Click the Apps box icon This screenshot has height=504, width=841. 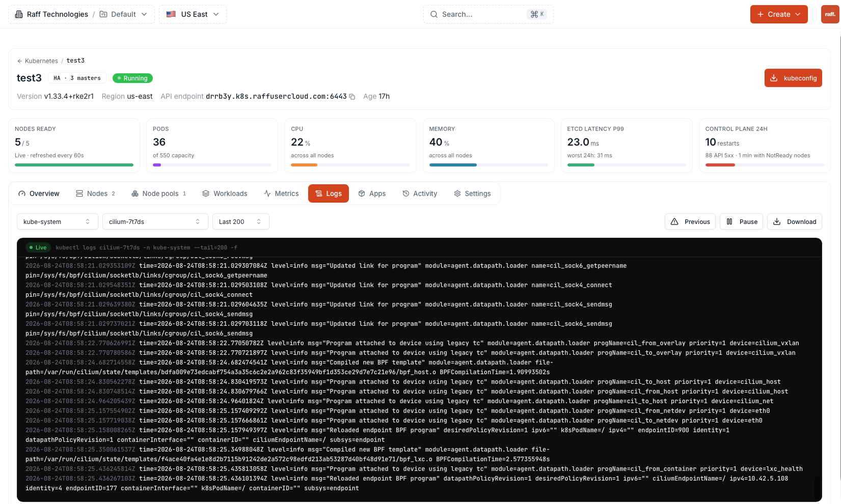362,193
